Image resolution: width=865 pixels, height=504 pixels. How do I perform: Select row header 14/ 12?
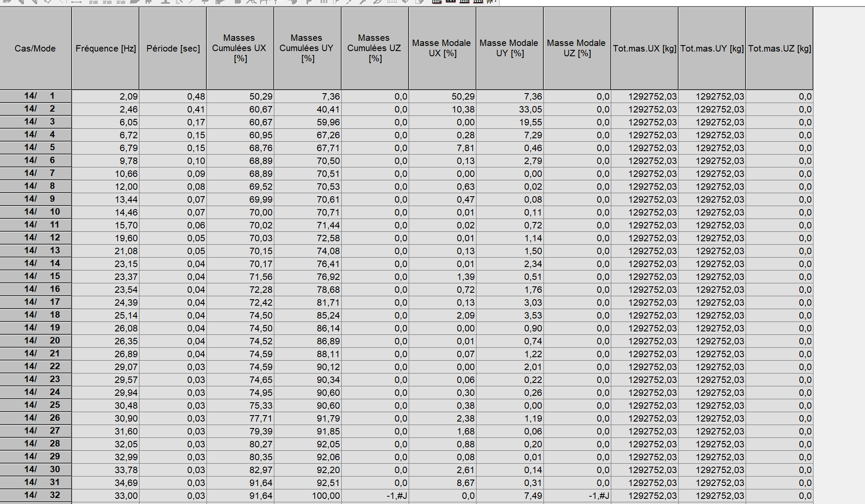click(x=36, y=238)
